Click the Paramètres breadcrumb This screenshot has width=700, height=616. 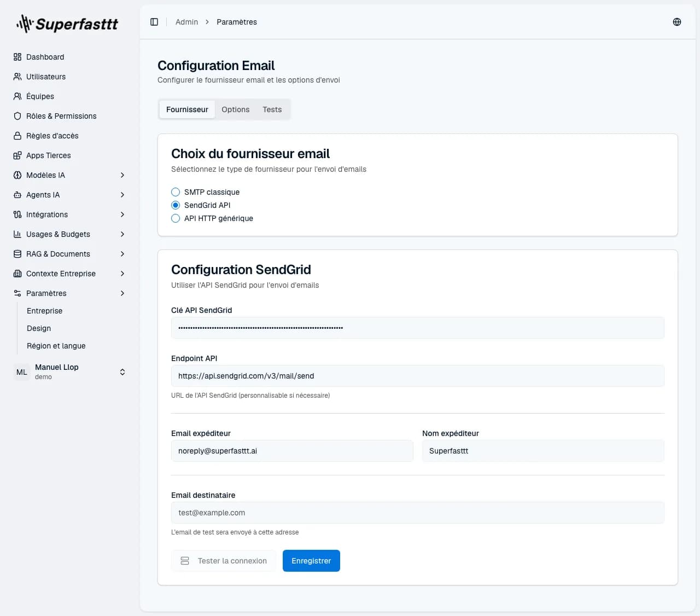[237, 22]
